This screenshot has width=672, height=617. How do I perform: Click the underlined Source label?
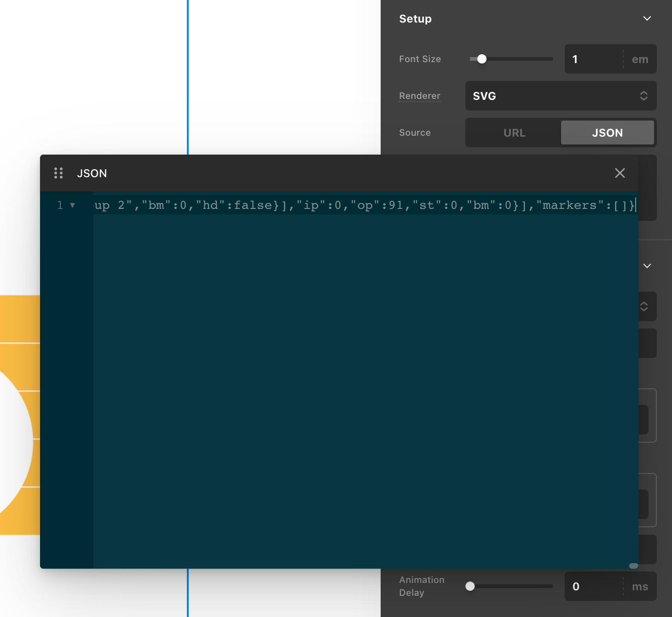[x=414, y=133]
